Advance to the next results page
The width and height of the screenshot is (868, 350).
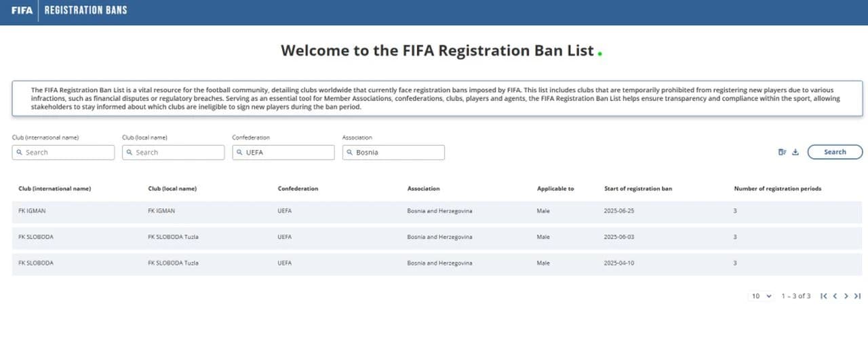pos(846,296)
